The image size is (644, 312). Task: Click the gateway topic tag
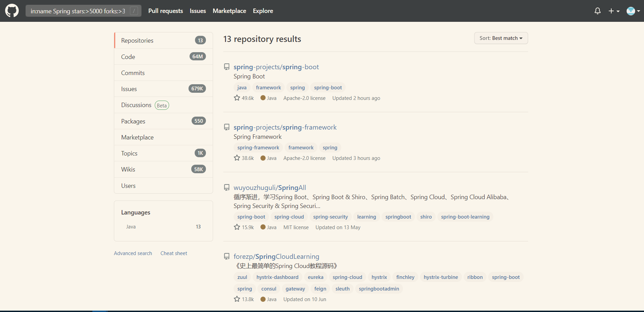295,289
